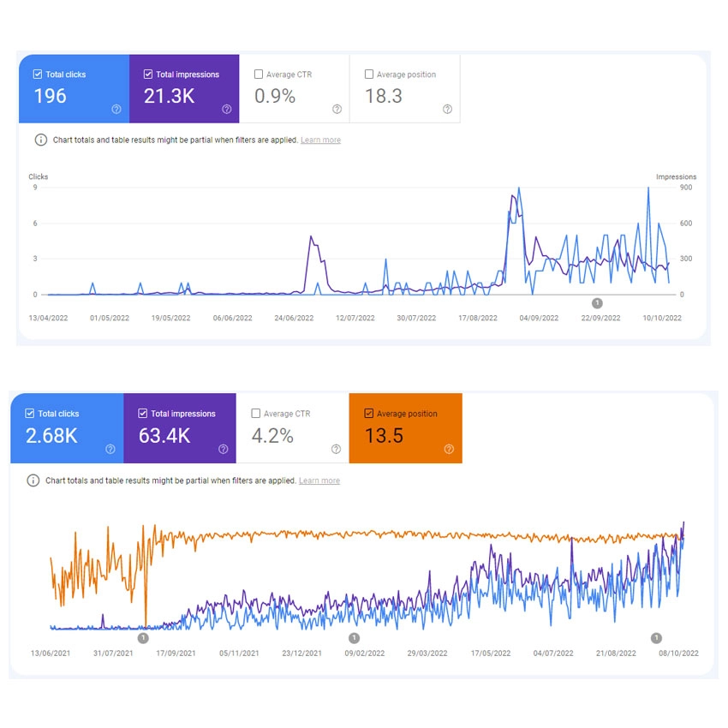Open help icon on 196 Total clicks card
The height and width of the screenshot is (728, 728).
[x=116, y=109]
